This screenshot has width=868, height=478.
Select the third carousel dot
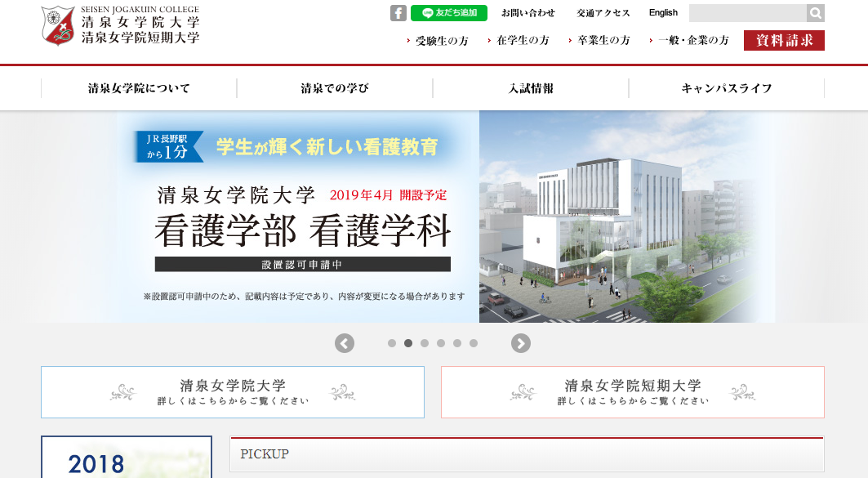[425, 344]
